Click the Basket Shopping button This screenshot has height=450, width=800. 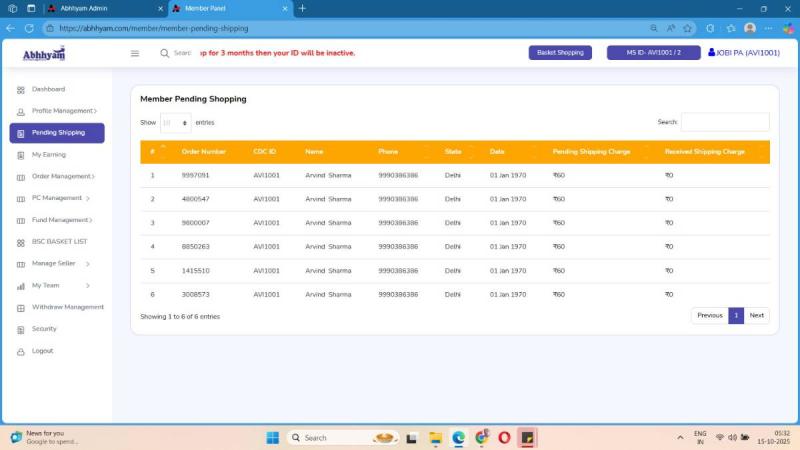(560, 53)
